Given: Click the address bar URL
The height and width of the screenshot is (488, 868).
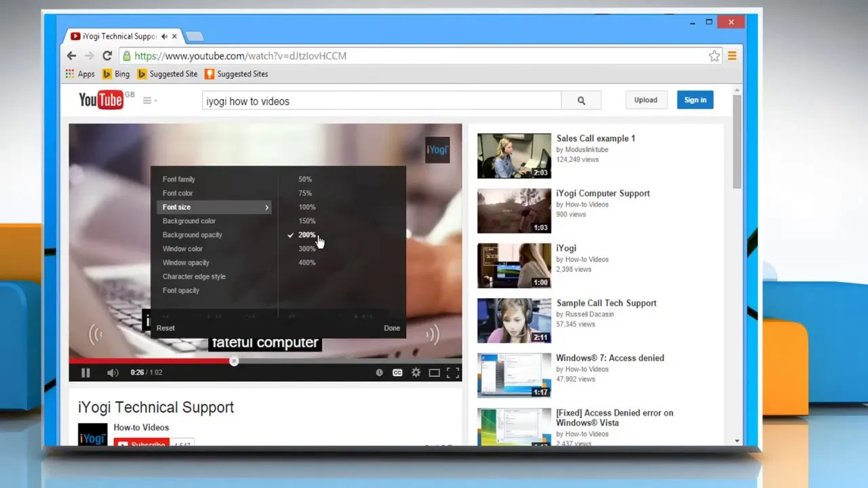Looking at the screenshot, I should click(x=240, y=56).
